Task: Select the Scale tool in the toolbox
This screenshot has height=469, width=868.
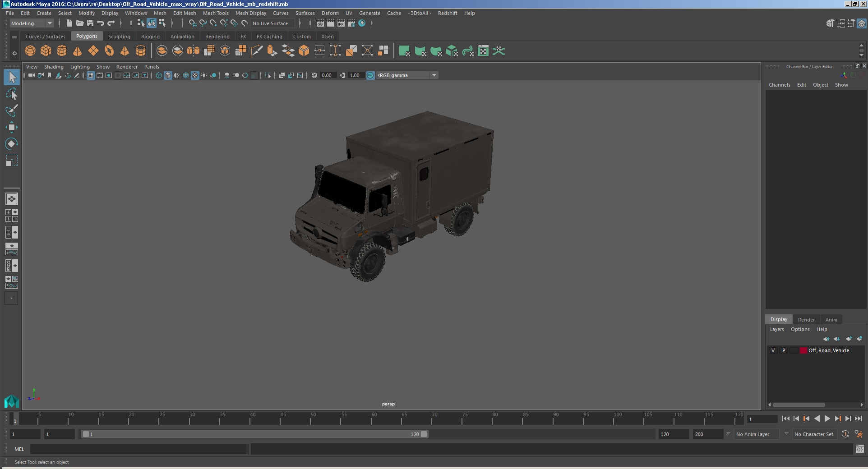Action: 12,161
